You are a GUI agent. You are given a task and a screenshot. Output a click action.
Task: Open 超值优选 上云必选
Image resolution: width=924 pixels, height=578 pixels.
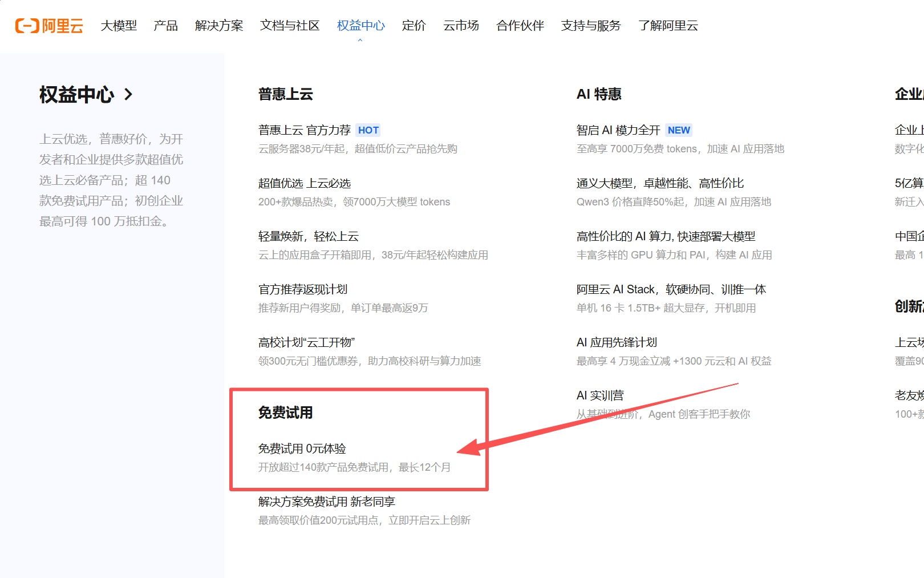pyautogui.click(x=305, y=183)
